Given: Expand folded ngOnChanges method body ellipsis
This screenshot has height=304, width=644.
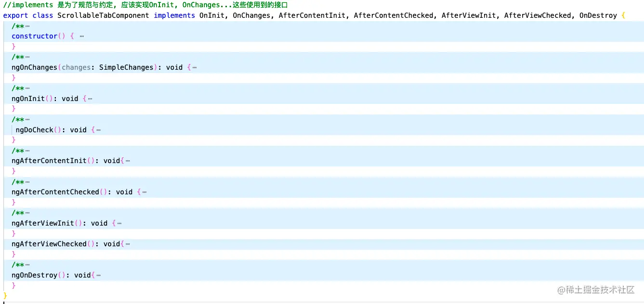Looking at the screenshot, I should coord(194,68).
